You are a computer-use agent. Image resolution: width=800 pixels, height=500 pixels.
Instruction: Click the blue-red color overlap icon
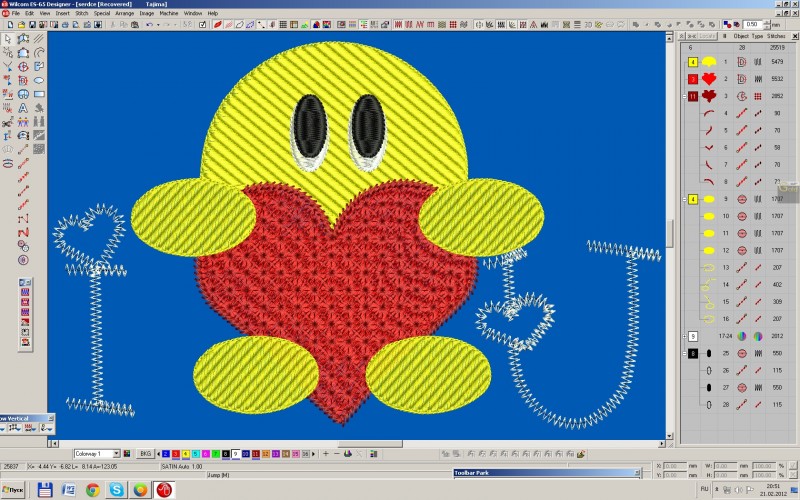point(727,24)
